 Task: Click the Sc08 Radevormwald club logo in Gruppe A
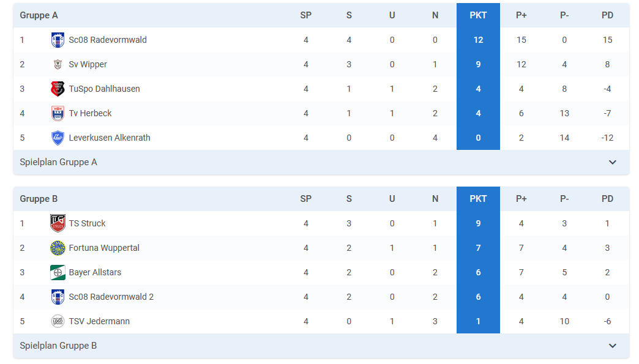58,40
